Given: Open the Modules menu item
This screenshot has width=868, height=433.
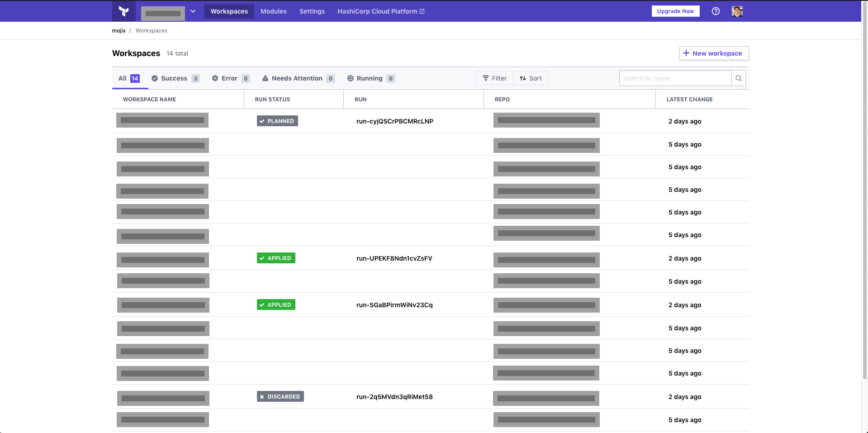Looking at the screenshot, I should (273, 11).
